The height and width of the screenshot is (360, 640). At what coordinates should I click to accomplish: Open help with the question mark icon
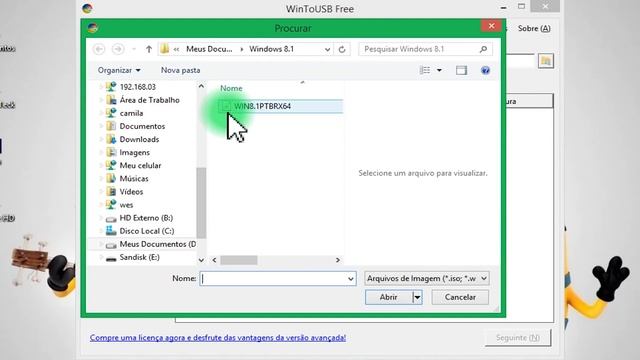(x=485, y=70)
